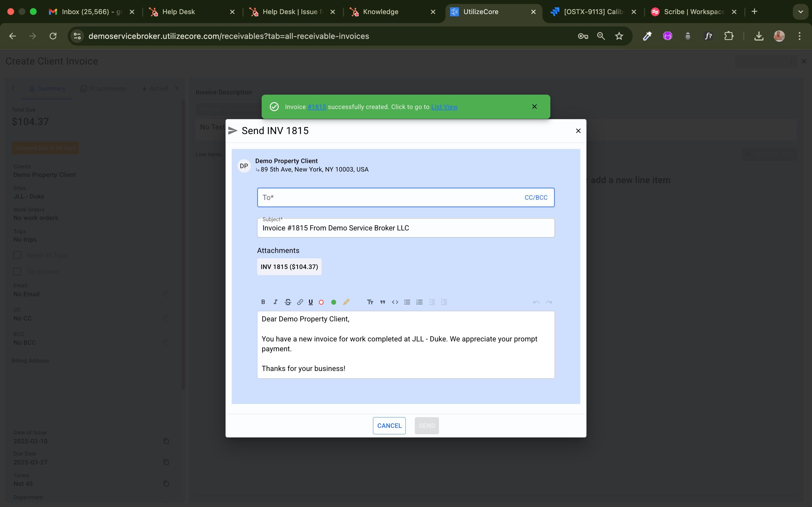Cancel sending the invoice
This screenshot has height=507, width=812.
[x=389, y=426]
